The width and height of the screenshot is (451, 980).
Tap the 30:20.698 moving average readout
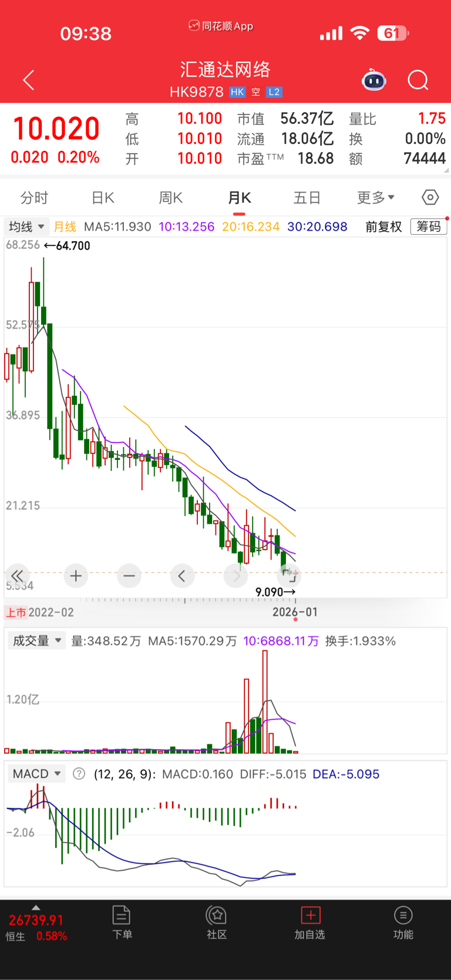pyautogui.click(x=317, y=227)
